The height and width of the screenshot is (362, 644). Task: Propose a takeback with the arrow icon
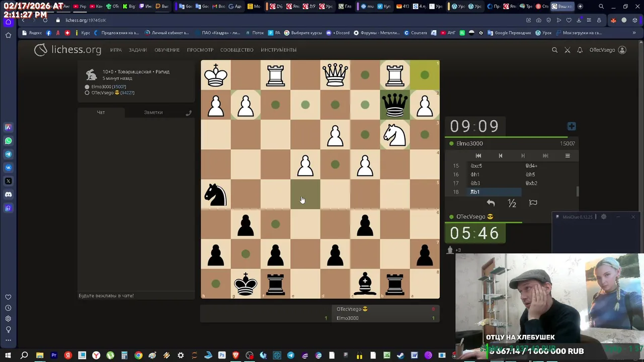(491, 203)
